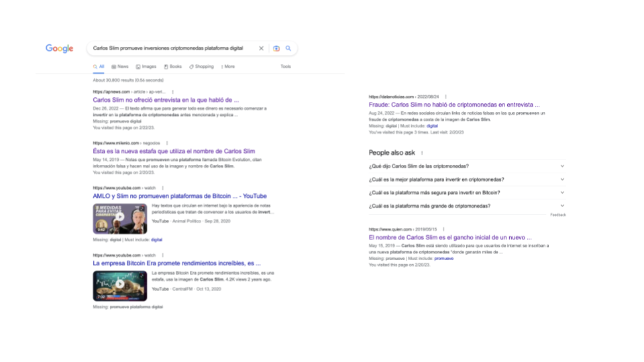Open three-dot menu beside People also ask
This screenshot has width=644, height=362.
[422, 153]
